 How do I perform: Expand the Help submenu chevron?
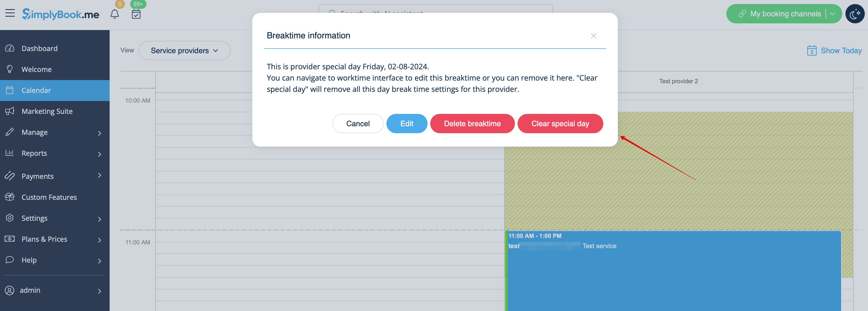click(99, 261)
